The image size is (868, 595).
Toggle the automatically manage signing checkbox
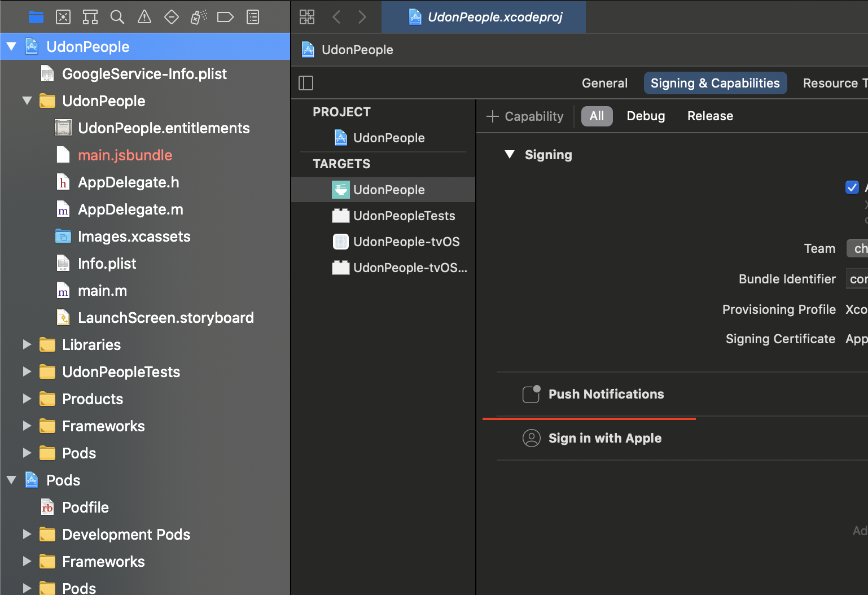852,187
